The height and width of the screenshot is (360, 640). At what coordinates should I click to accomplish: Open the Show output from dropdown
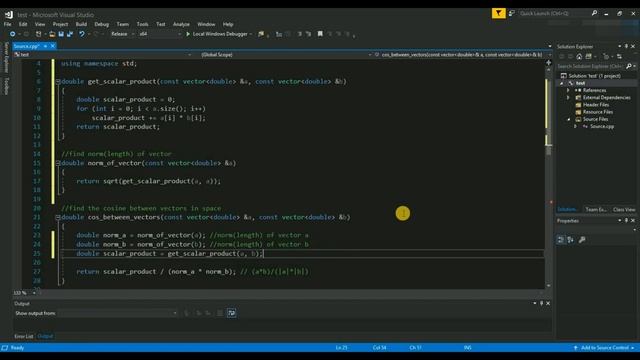point(117,313)
